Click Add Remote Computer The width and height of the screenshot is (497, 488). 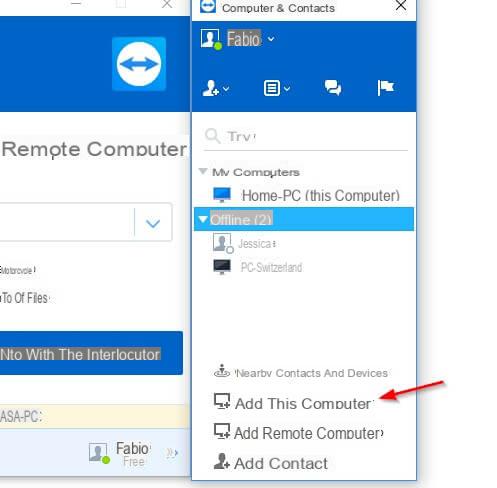click(298, 433)
